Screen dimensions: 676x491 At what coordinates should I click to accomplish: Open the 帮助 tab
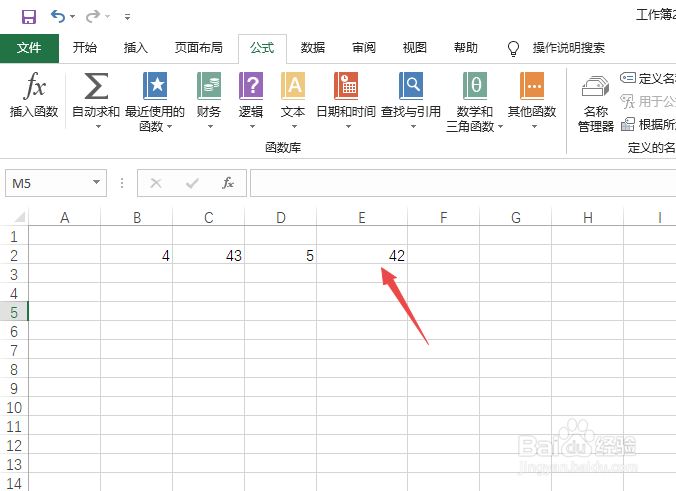click(466, 47)
